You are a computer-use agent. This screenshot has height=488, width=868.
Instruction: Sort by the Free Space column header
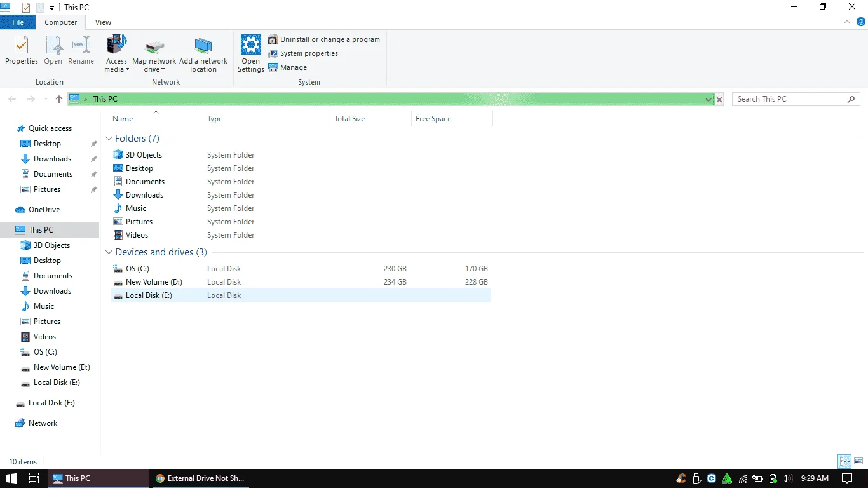452,119
